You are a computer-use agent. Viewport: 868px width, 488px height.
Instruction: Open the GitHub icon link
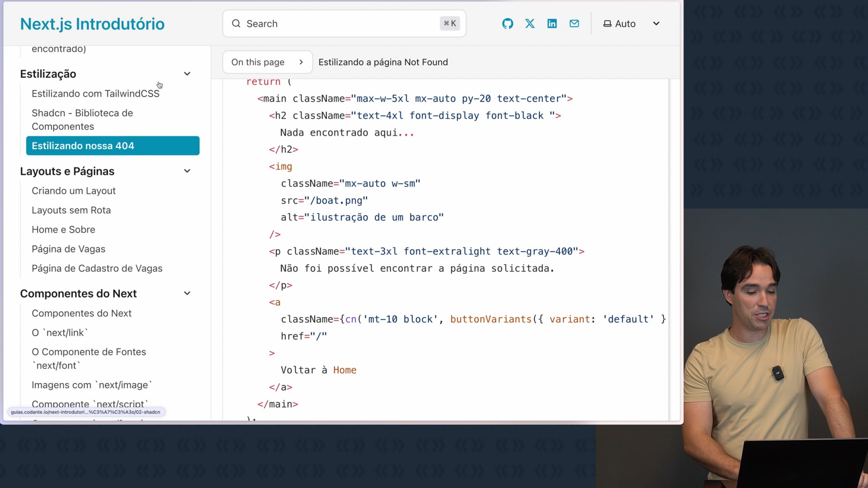click(508, 23)
